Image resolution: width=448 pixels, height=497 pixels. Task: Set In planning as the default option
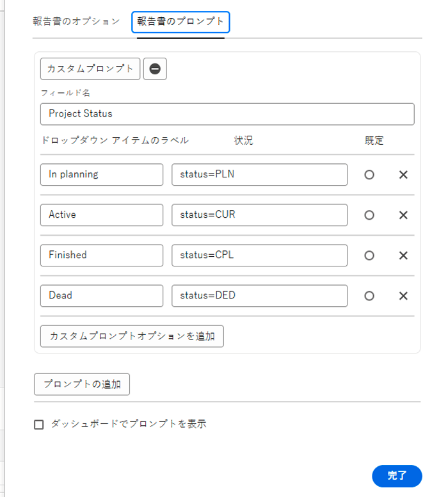click(369, 175)
